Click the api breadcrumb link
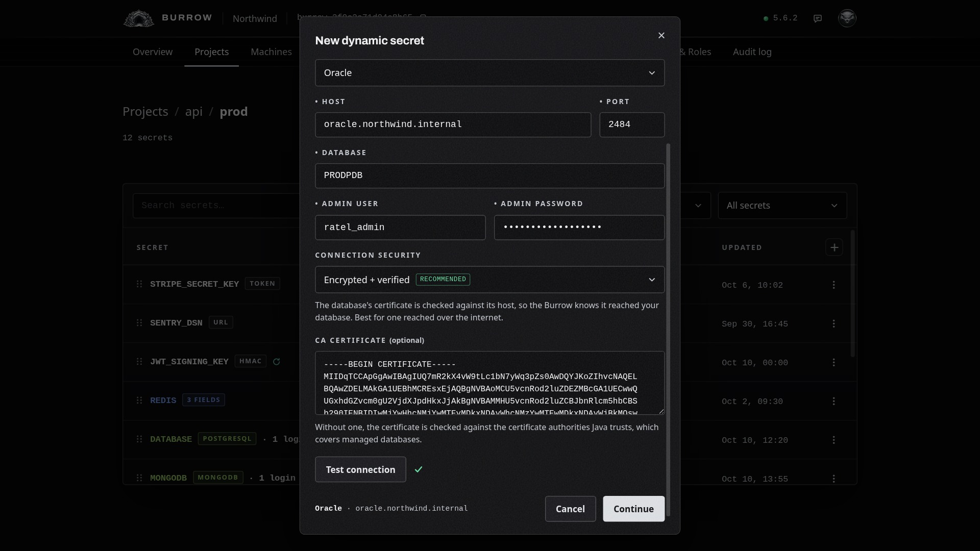Image resolution: width=980 pixels, height=551 pixels. pos(194,112)
